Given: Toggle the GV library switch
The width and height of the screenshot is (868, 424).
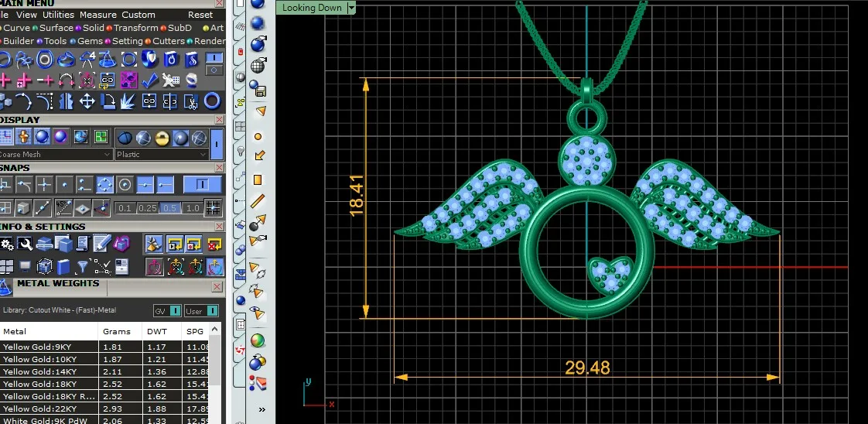Looking at the screenshot, I should tap(167, 311).
